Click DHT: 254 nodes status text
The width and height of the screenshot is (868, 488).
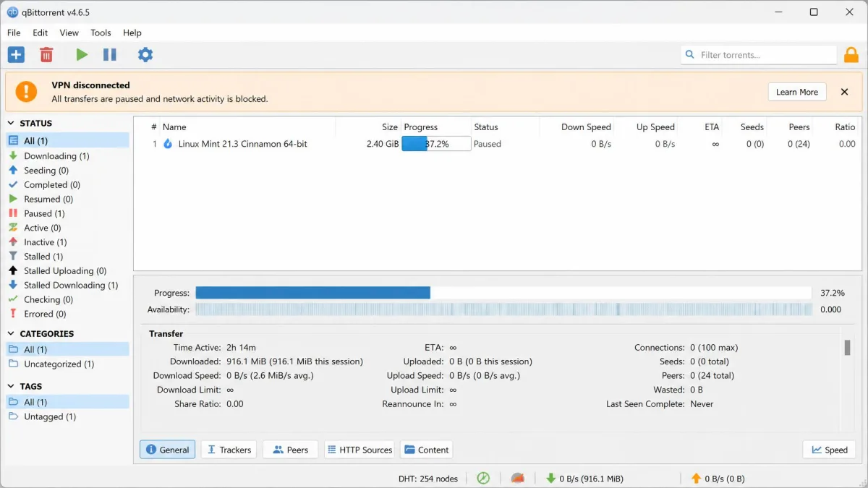point(428,479)
